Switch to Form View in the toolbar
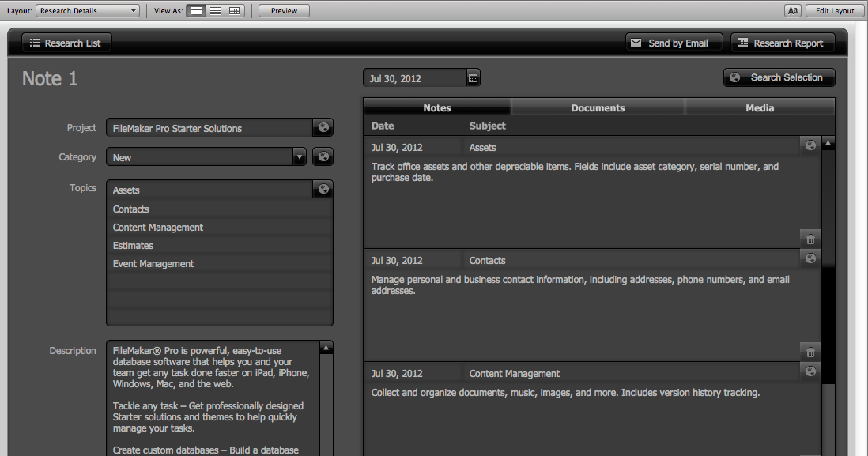This screenshot has height=456, width=868. tap(195, 10)
